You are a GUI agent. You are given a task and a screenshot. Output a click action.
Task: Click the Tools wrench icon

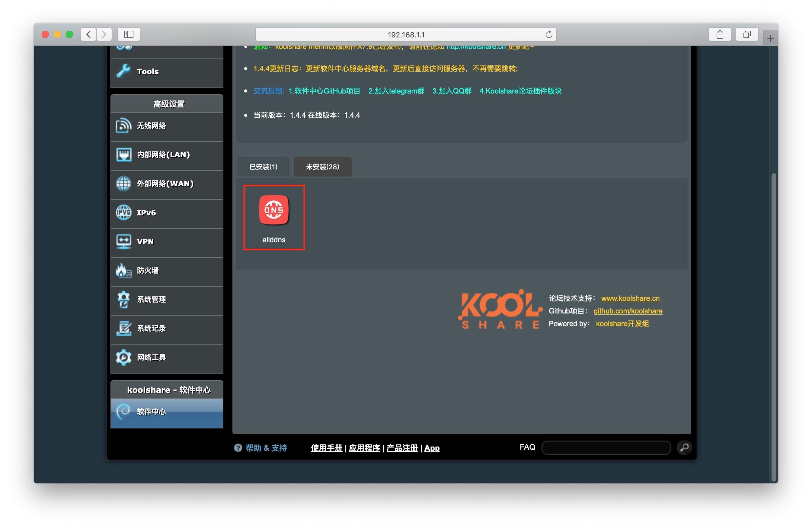coord(123,71)
